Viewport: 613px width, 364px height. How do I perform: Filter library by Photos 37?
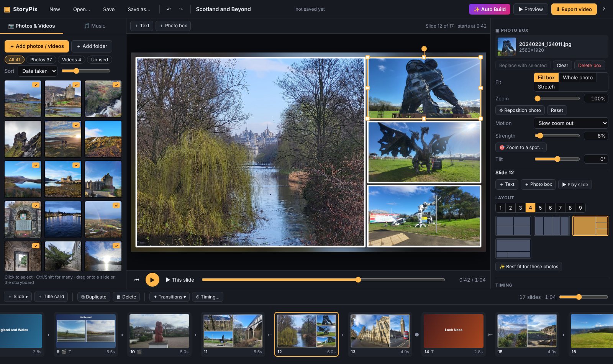point(41,60)
